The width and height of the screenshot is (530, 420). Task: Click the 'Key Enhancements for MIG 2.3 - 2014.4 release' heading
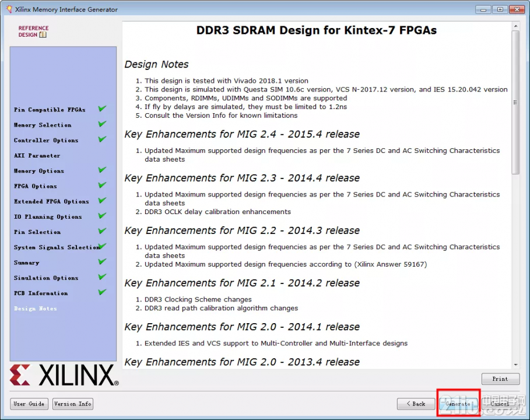pyautogui.click(x=242, y=178)
